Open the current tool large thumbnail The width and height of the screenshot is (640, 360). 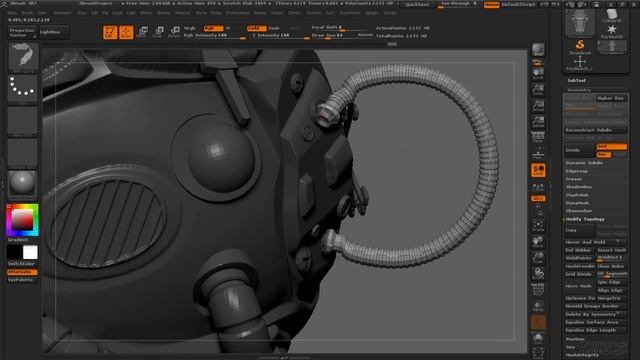580,23
